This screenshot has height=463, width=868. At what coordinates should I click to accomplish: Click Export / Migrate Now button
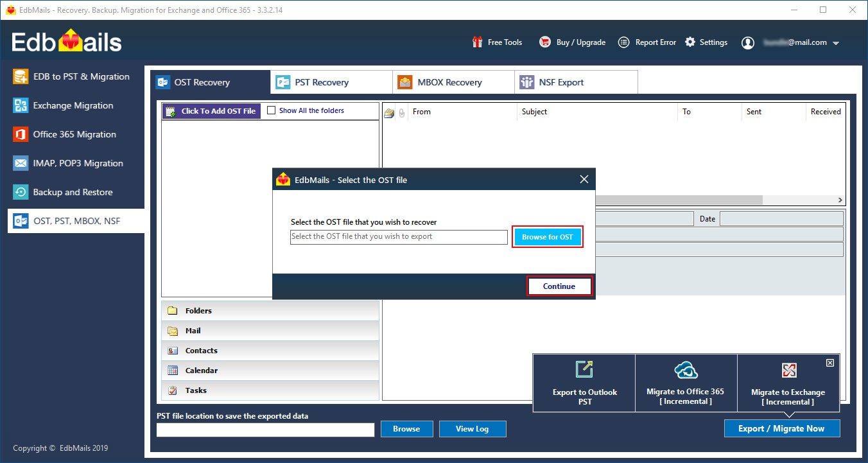[781, 428]
